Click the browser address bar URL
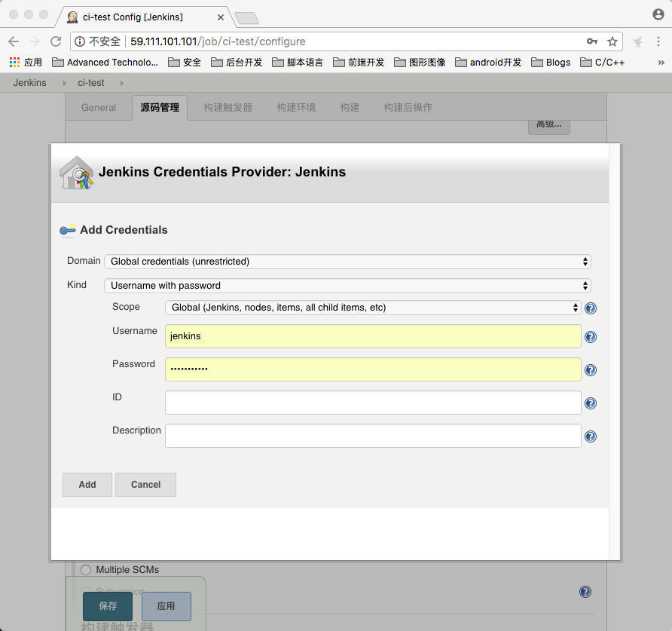This screenshot has width=672, height=631. [218, 41]
